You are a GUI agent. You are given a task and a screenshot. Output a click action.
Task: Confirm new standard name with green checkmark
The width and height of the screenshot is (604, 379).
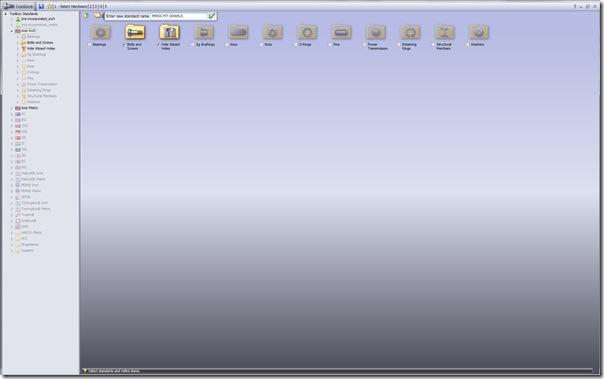pyautogui.click(x=212, y=16)
